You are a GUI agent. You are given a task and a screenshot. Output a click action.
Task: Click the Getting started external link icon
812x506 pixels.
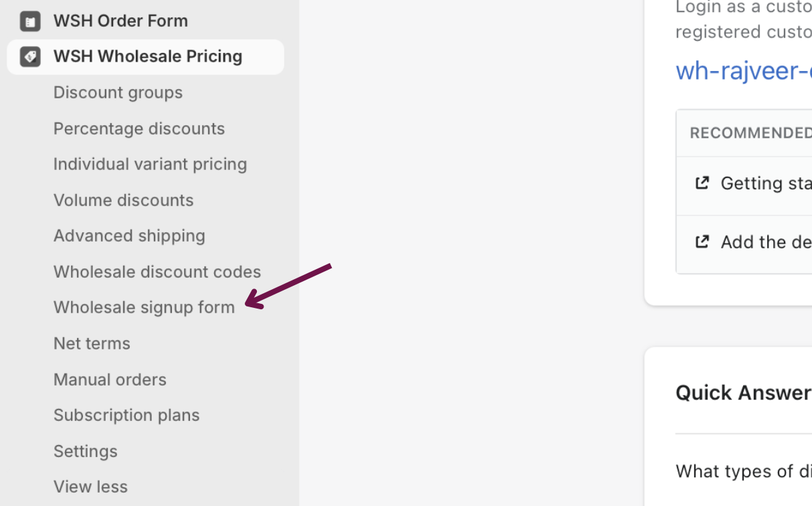702,183
